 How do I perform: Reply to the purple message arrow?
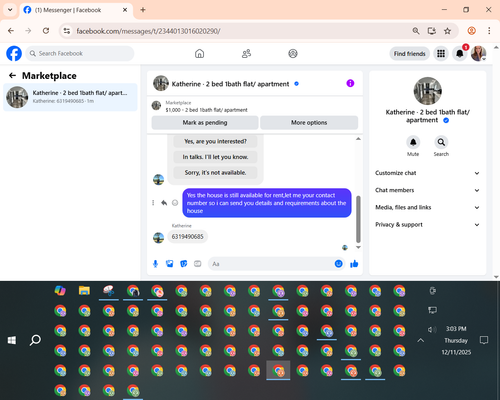coord(164,203)
